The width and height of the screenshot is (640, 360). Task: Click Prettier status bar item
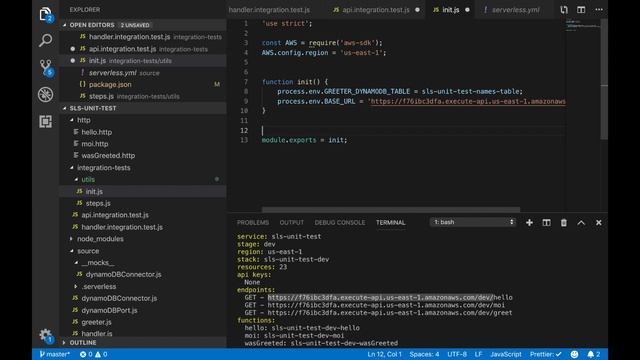pyautogui.click(x=546, y=354)
